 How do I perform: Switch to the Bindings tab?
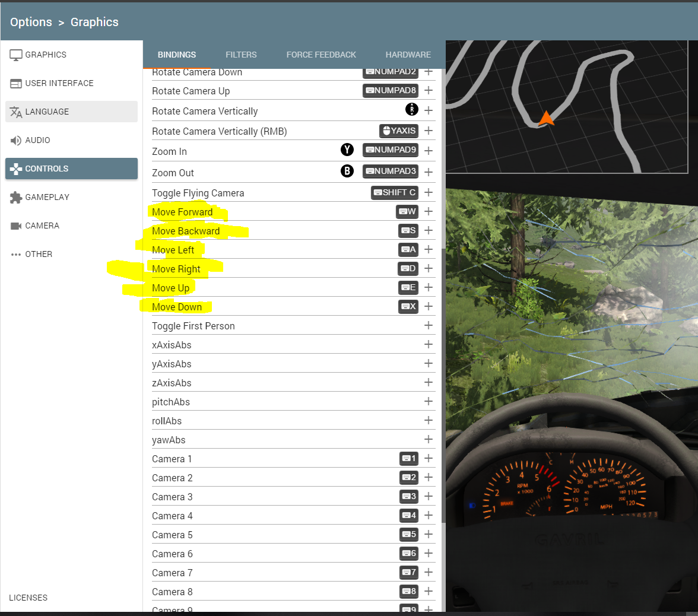pos(177,55)
